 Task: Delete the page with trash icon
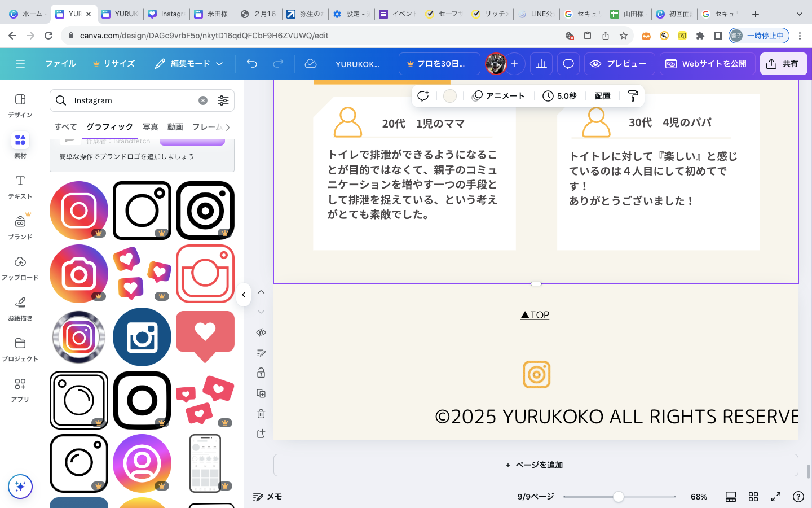point(261,414)
